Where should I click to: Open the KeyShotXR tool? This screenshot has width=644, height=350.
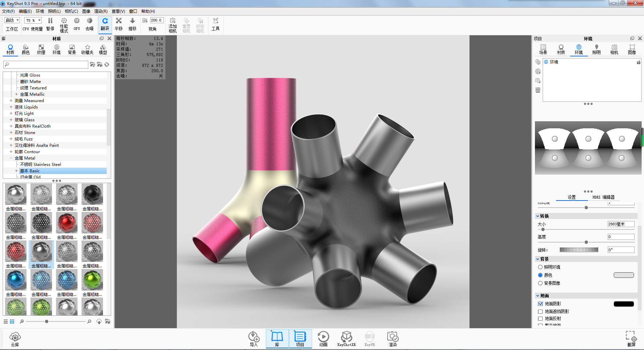click(x=346, y=338)
